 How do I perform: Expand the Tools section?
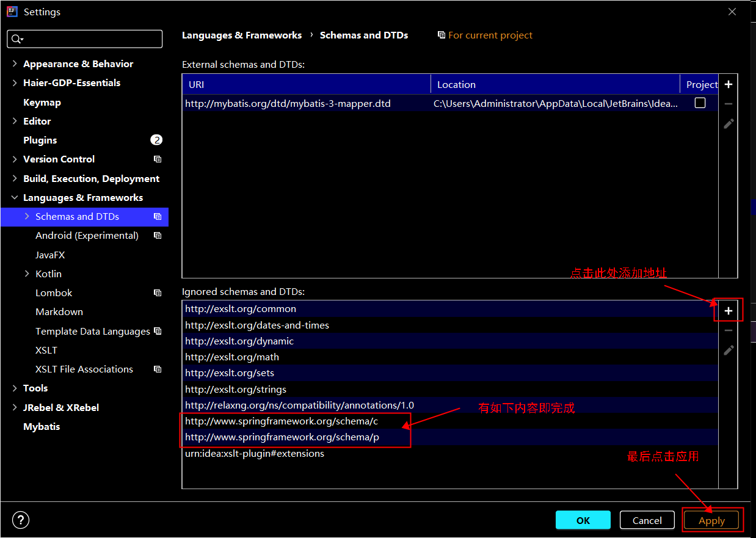coord(15,388)
